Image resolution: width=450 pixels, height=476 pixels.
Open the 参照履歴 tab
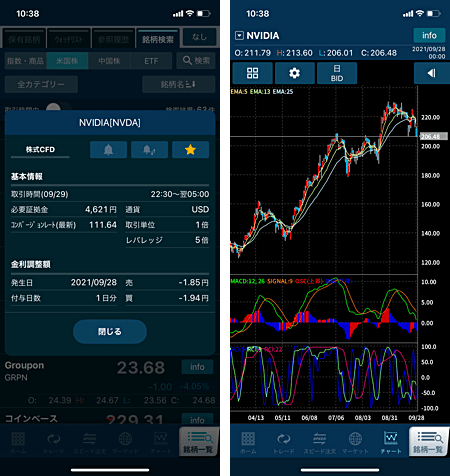pyautogui.click(x=113, y=40)
